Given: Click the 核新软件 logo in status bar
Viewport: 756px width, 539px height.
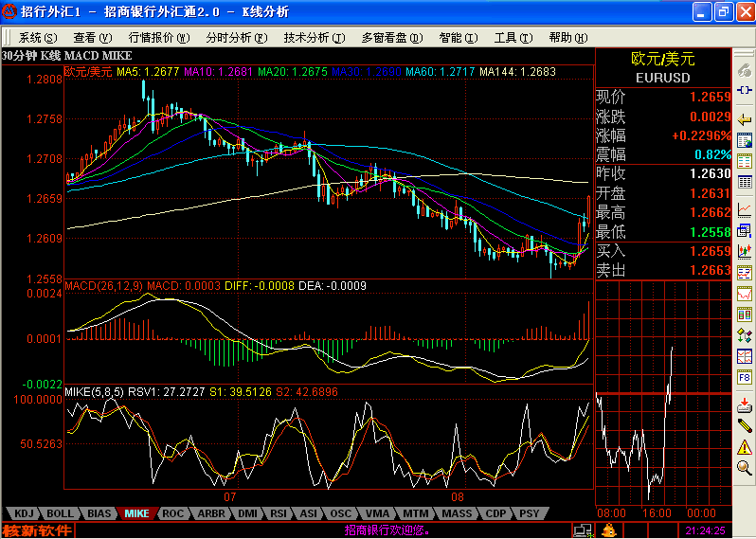Looking at the screenshot, I should (37, 530).
